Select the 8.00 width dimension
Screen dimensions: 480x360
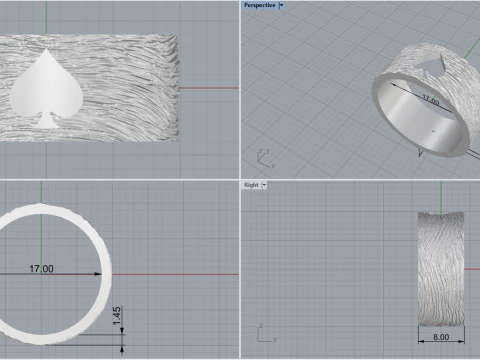(441, 337)
